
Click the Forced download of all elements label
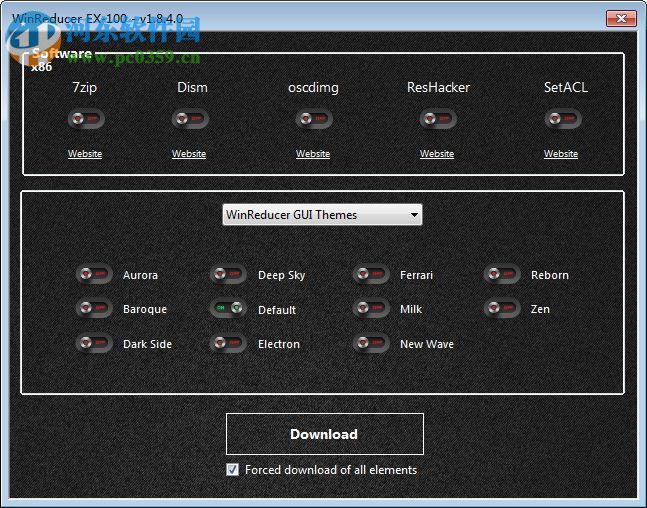331,470
